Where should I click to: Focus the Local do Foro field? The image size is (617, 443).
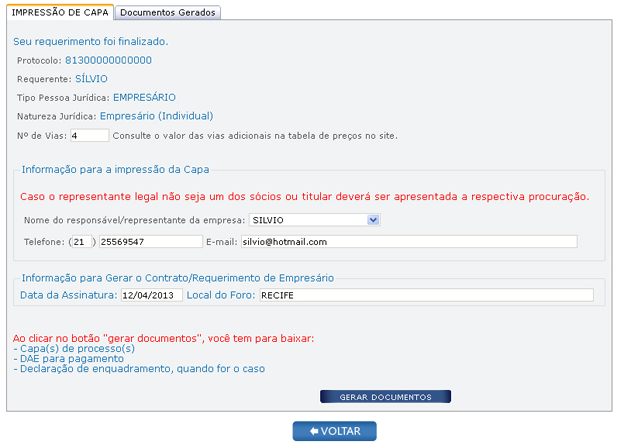tap(424, 295)
